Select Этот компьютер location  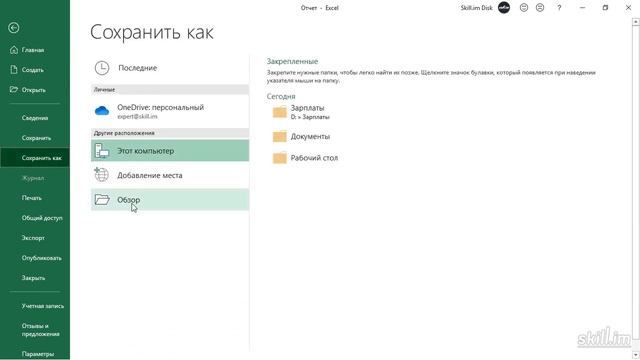click(x=170, y=151)
